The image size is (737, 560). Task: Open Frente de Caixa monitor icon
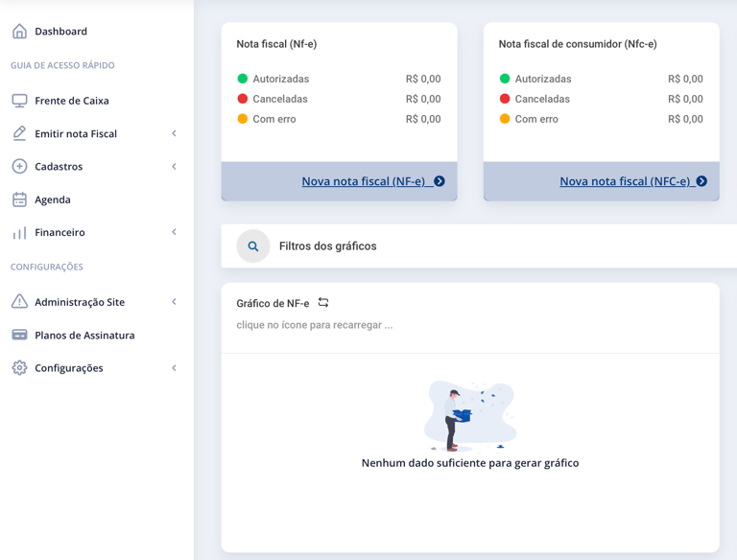pyautogui.click(x=19, y=101)
